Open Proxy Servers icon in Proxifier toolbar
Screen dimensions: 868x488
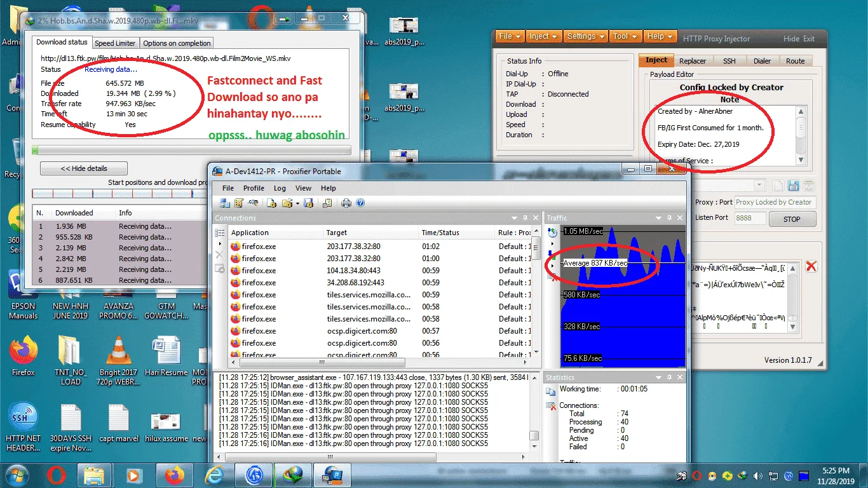[225, 203]
